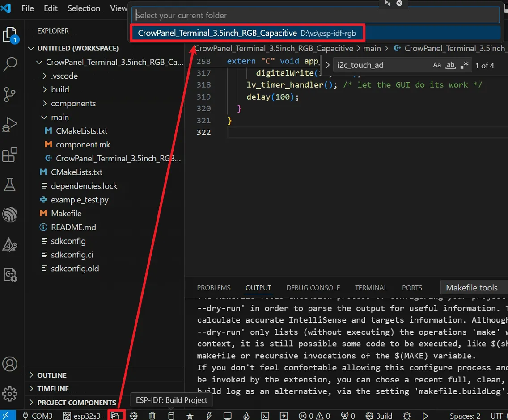Open the Search view in the activity bar

click(10, 64)
